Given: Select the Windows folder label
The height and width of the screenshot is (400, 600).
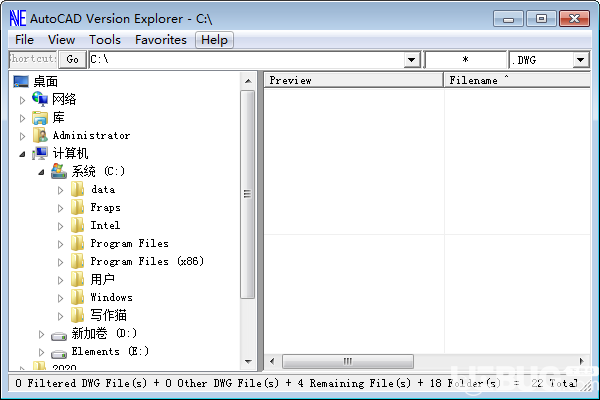Looking at the screenshot, I should 111,297.
